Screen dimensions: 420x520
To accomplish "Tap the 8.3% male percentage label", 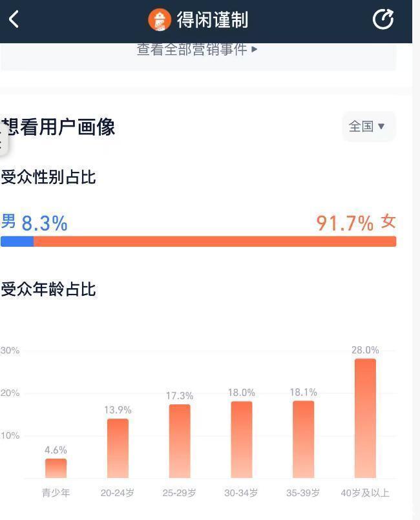I will coord(45,224).
